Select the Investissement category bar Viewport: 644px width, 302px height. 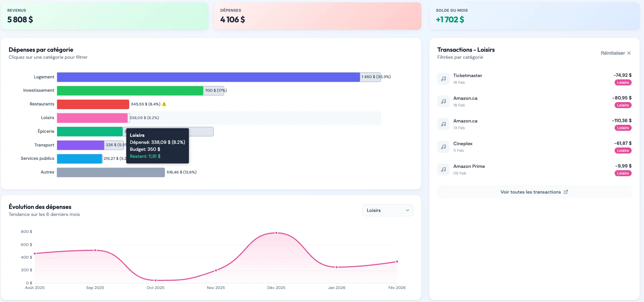click(130, 90)
